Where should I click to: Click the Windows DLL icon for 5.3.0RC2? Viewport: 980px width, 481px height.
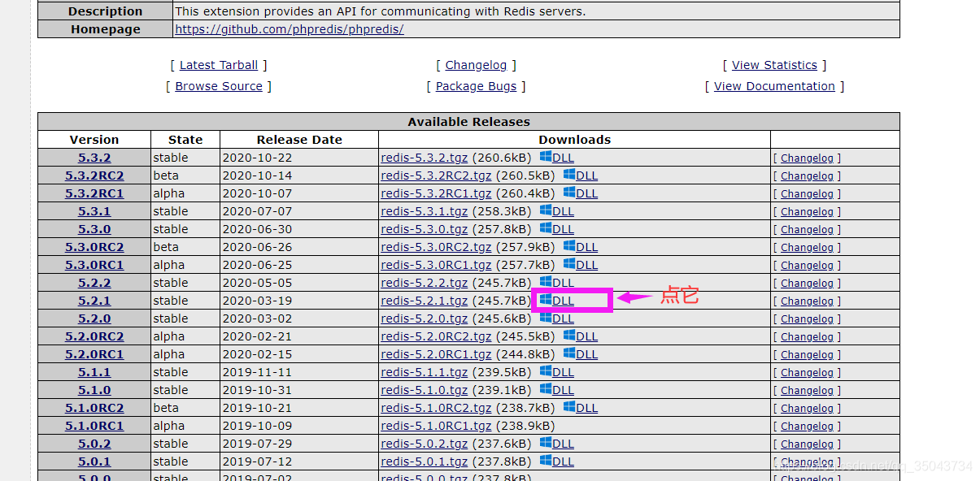(x=569, y=246)
